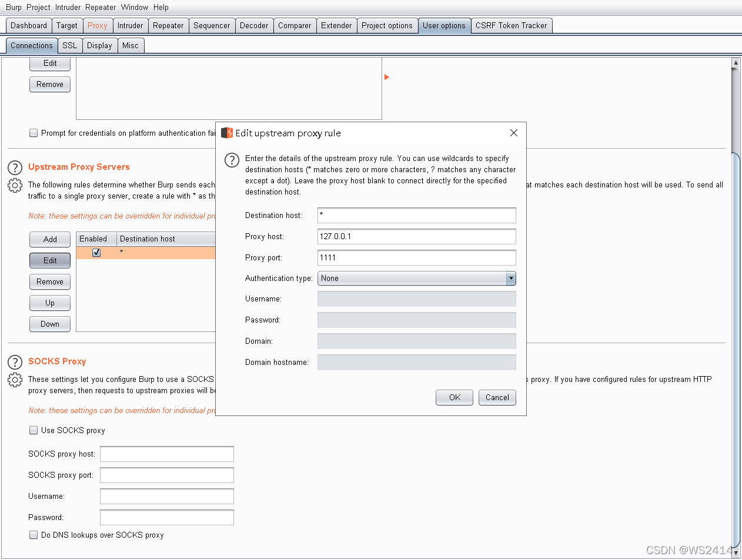Click the SOCKS proxy host field

click(167, 454)
